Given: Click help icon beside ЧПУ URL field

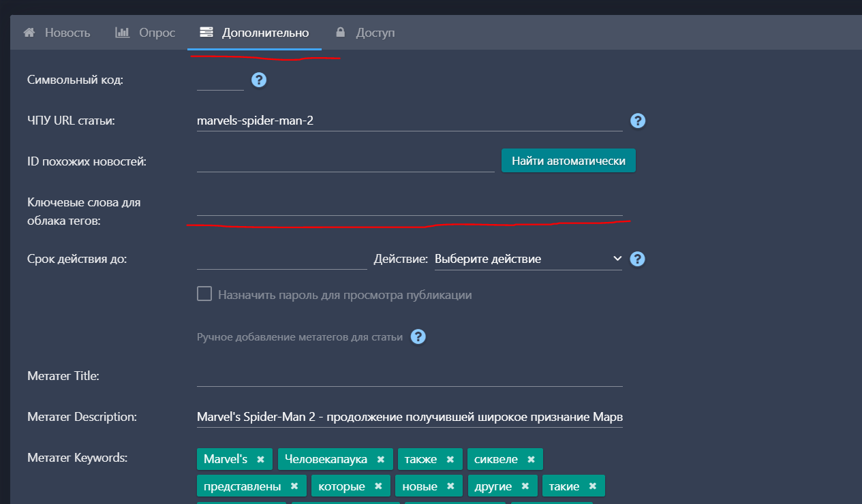Looking at the screenshot, I should tap(638, 121).
